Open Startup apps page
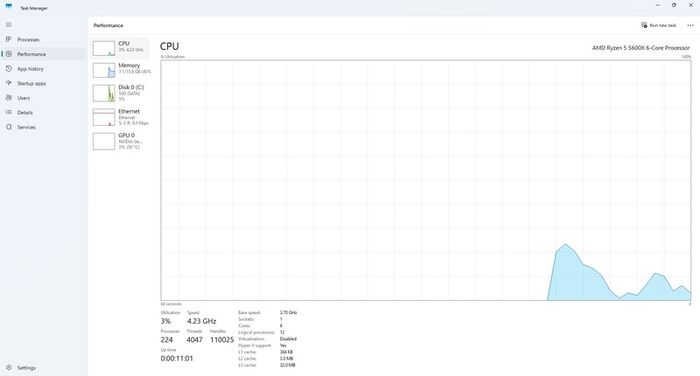 pos(31,84)
